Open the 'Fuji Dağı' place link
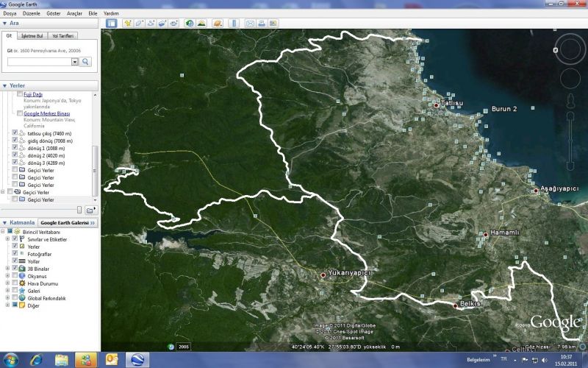 coord(33,95)
